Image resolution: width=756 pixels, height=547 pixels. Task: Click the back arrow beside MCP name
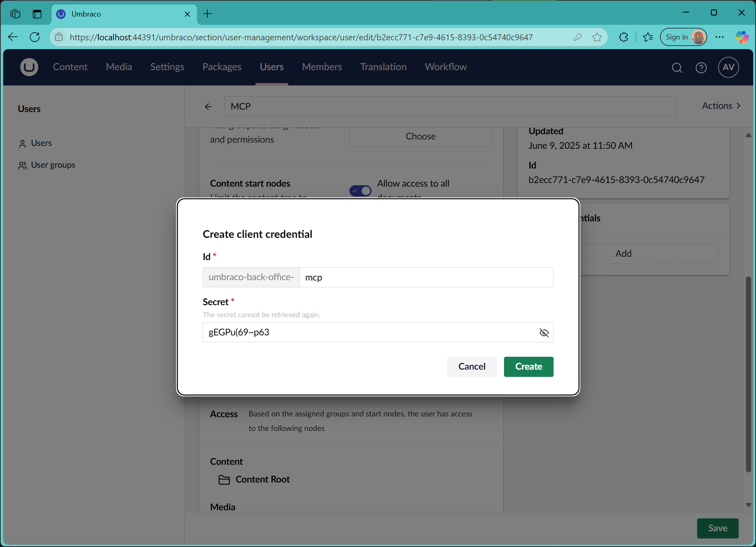click(208, 106)
